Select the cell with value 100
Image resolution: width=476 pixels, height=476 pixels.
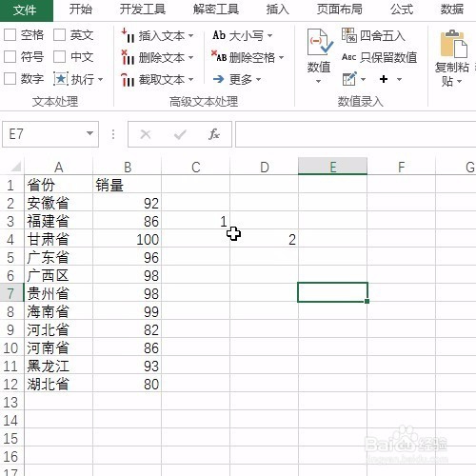point(128,239)
